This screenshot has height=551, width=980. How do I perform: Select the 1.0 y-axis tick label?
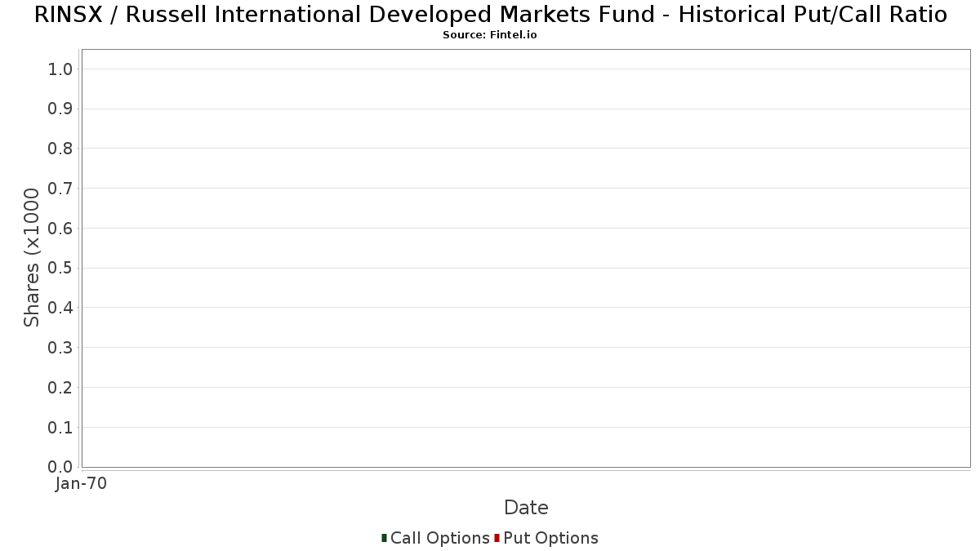(x=61, y=69)
